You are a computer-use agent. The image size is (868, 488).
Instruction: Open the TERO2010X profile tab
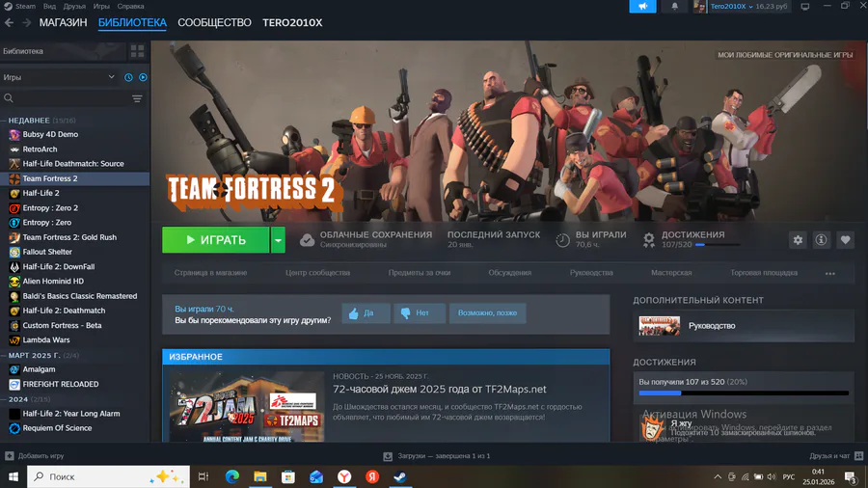[292, 23]
